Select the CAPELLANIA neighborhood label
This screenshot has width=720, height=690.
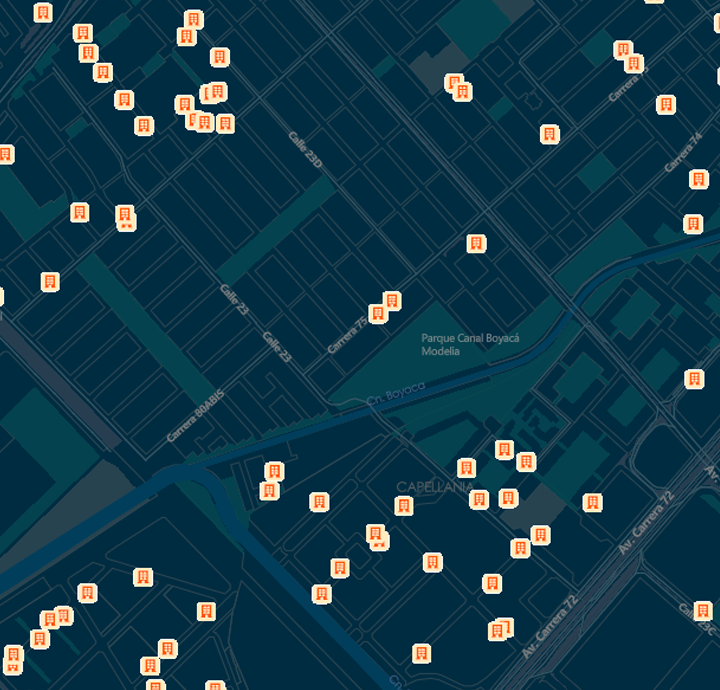pyautogui.click(x=435, y=487)
